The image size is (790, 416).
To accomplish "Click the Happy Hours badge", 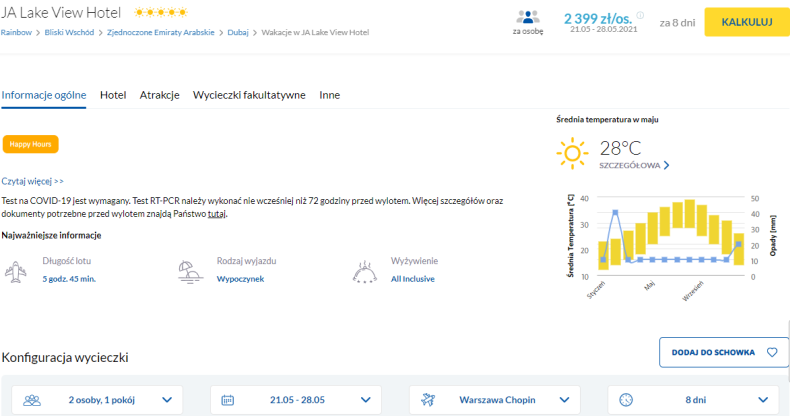I will [x=31, y=144].
